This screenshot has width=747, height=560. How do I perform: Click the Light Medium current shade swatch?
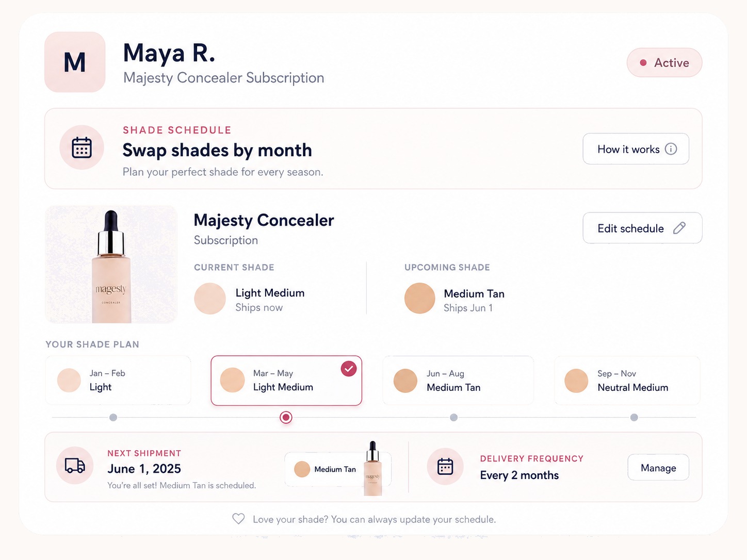[210, 299]
